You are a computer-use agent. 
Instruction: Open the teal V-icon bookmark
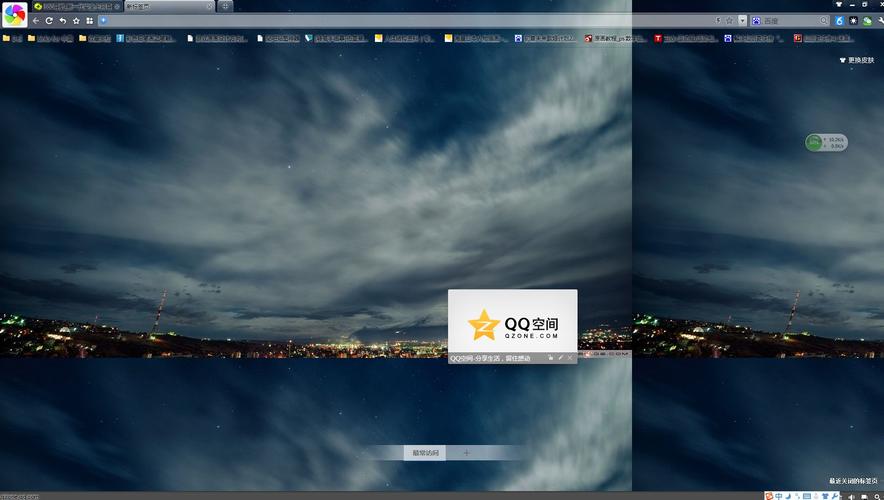[x=336, y=38]
